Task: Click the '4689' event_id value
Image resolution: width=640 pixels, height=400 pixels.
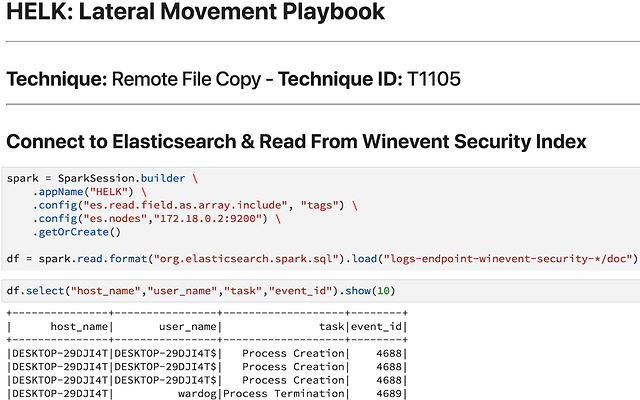Action: (x=389, y=393)
